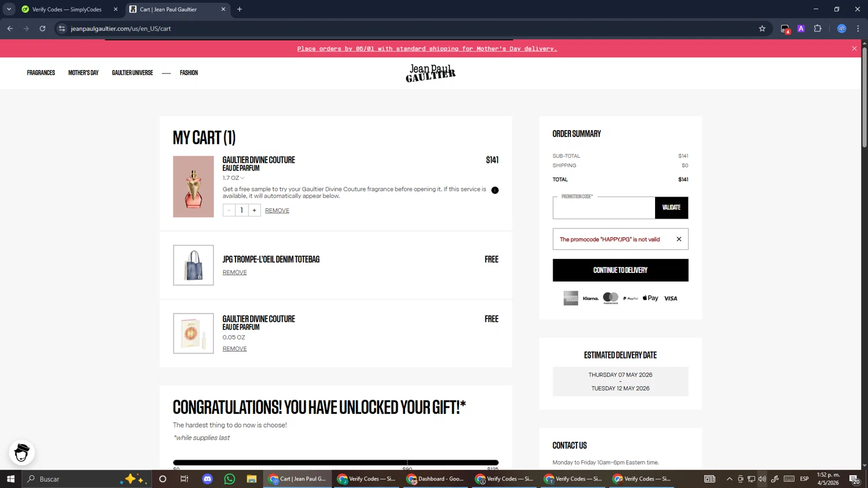This screenshot has height=488, width=868.
Task: Open Task View on the taskbar
Action: click(185, 479)
